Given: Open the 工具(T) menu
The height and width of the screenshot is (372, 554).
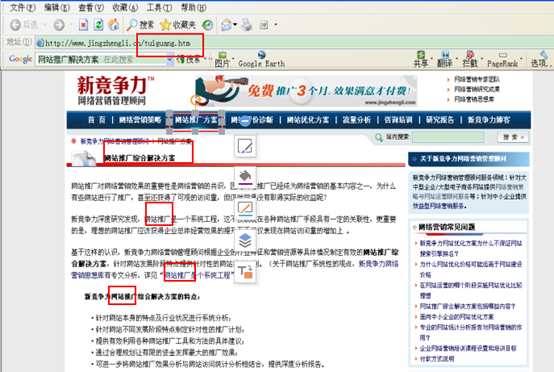Looking at the screenshot, I should point(159,7).
